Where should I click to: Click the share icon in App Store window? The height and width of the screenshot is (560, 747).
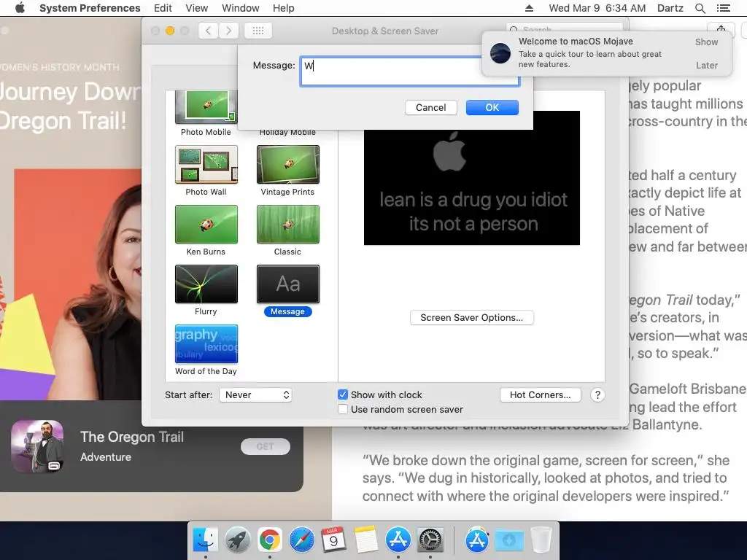point(721,29)
